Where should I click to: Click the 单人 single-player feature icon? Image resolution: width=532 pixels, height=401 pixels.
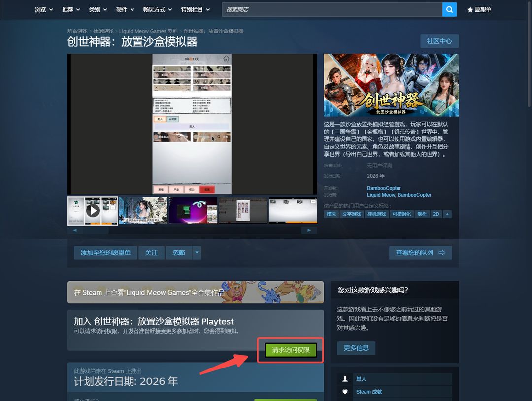point(345,379)
